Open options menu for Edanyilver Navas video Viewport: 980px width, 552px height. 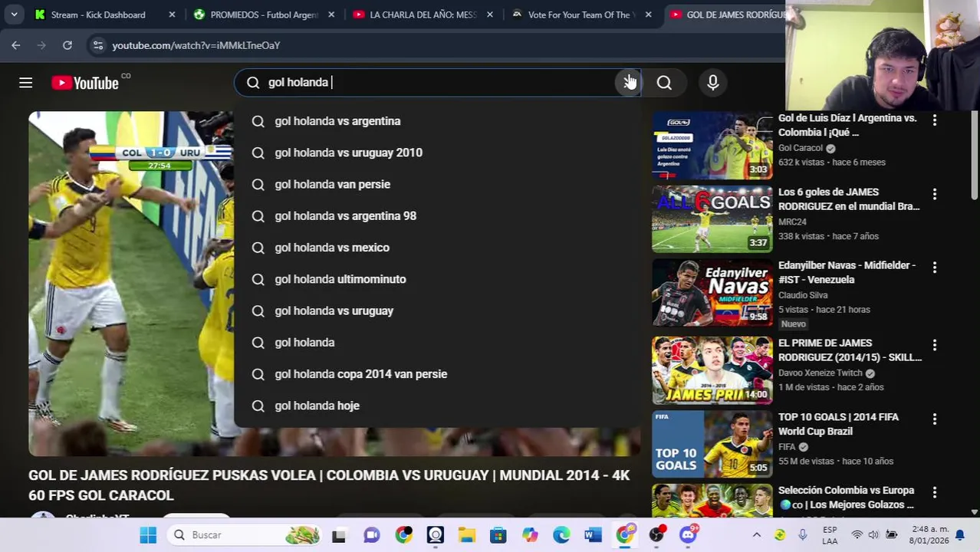[x=934, y=268]
